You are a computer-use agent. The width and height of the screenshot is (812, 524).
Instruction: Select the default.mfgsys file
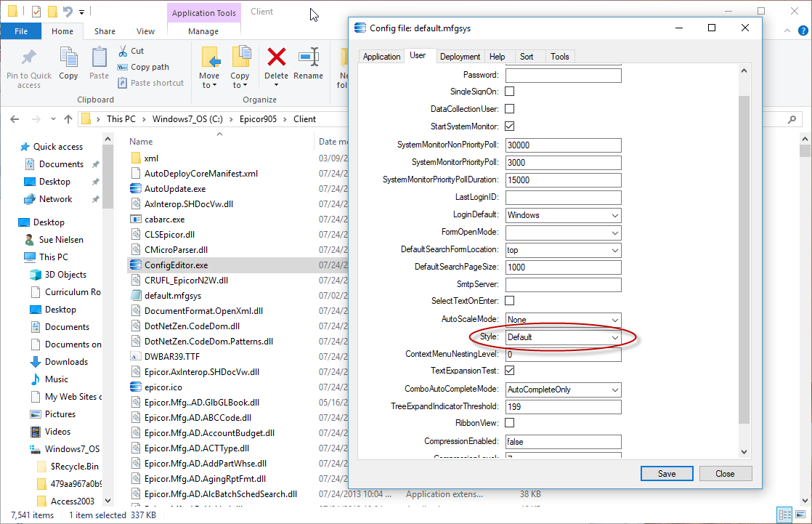coord(173,295)
